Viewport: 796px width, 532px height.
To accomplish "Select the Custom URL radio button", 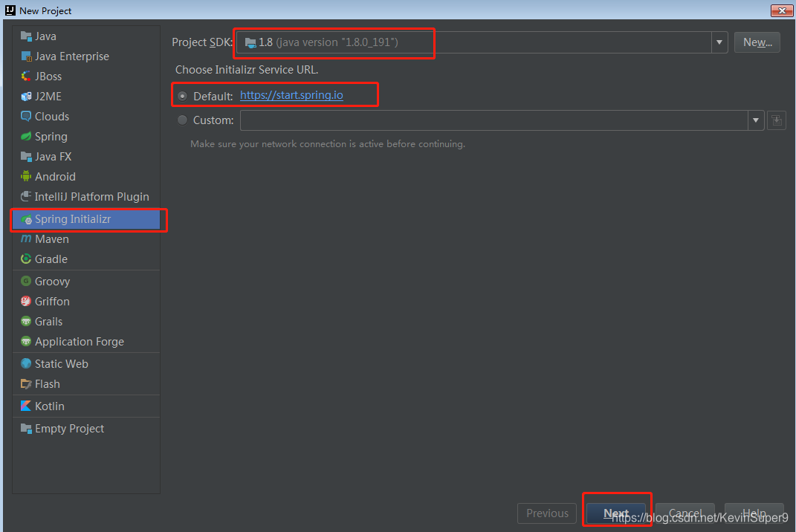I will click(x=183, y=120).
